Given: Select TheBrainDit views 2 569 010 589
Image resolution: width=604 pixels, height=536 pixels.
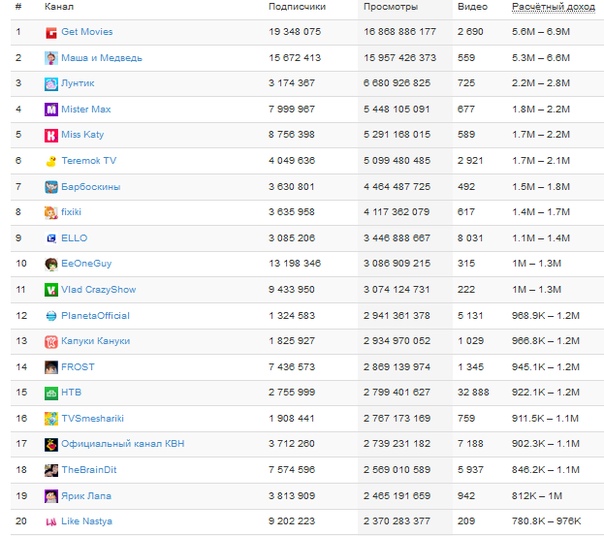Looking at the screenshot, I should click(397, 470).
